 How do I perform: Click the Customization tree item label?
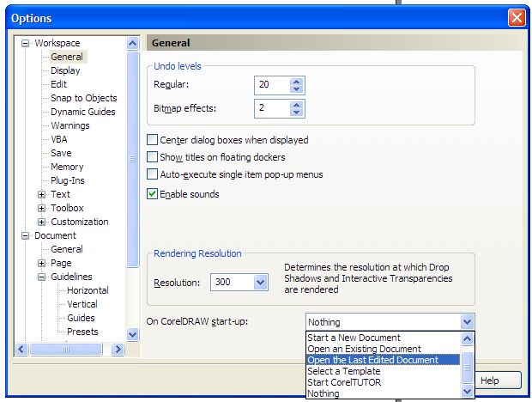[80, 222]
